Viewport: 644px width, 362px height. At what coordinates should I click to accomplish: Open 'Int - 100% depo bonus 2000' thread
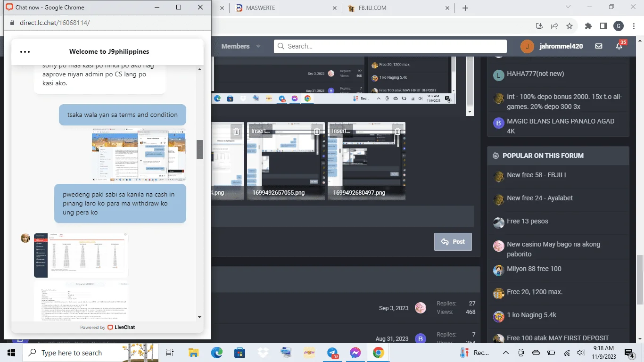tap(564, 101)
